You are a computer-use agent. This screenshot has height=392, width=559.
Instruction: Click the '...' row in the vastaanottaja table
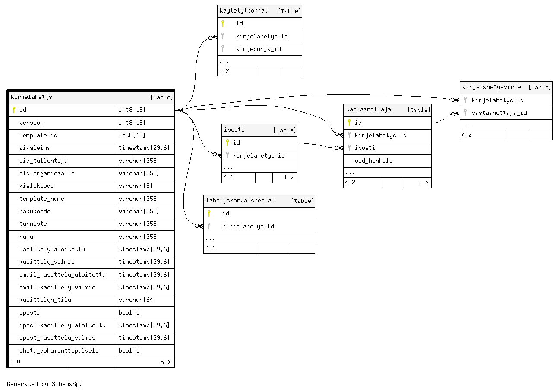click(x=387, y=172)
